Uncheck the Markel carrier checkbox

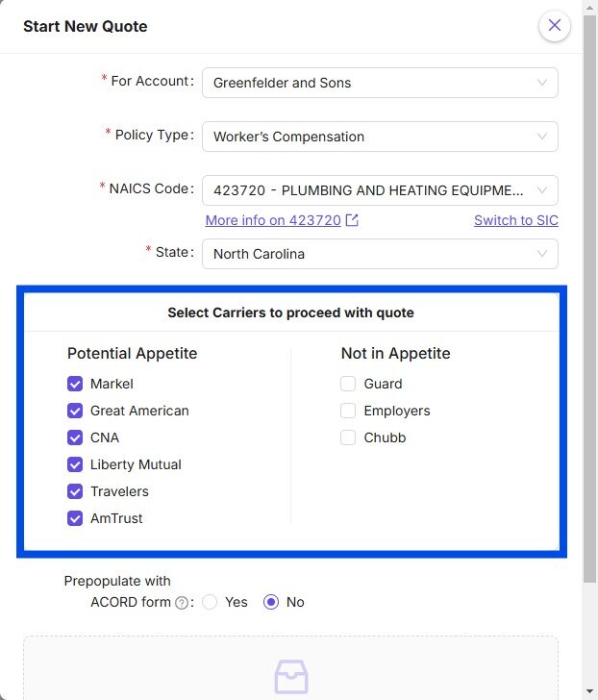(x=75, y=384)
